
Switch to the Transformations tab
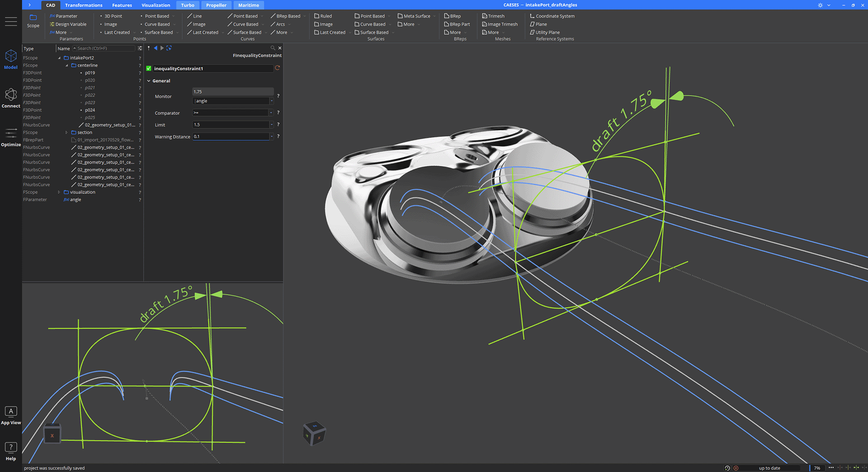click(x=84, y=5)
